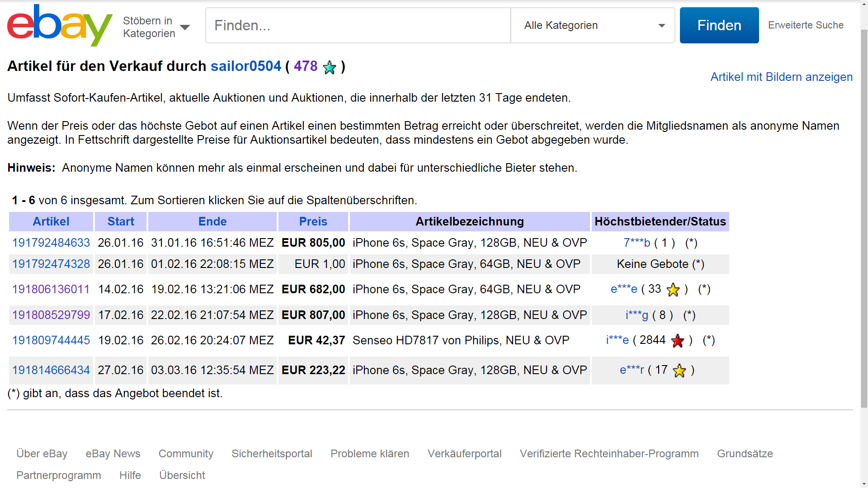Open bidder e***r profile
The height and width of the screenshot is (488, 868).
click(x=632, y=370)
